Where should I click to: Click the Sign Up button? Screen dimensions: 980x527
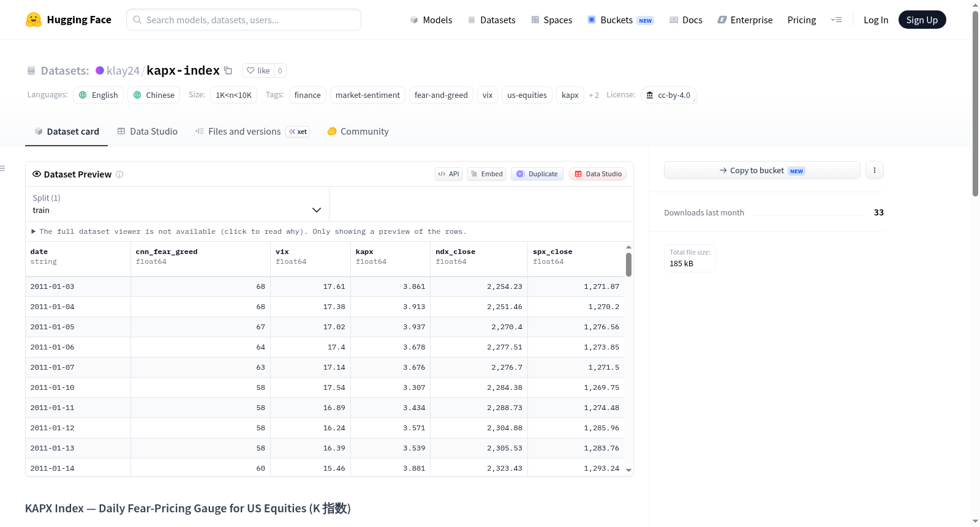922,20
